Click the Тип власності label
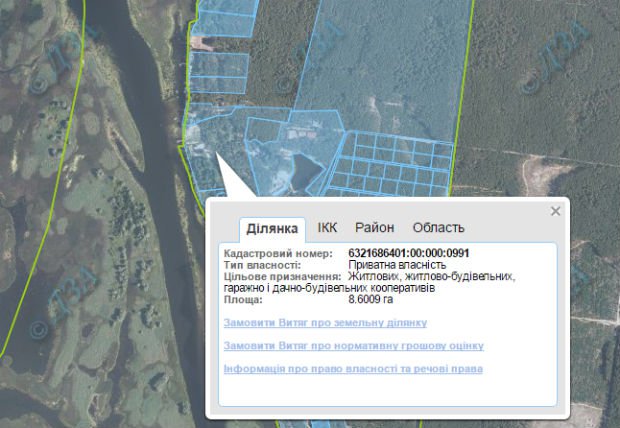Screen dimensions: 620x428 pos(262,265)
